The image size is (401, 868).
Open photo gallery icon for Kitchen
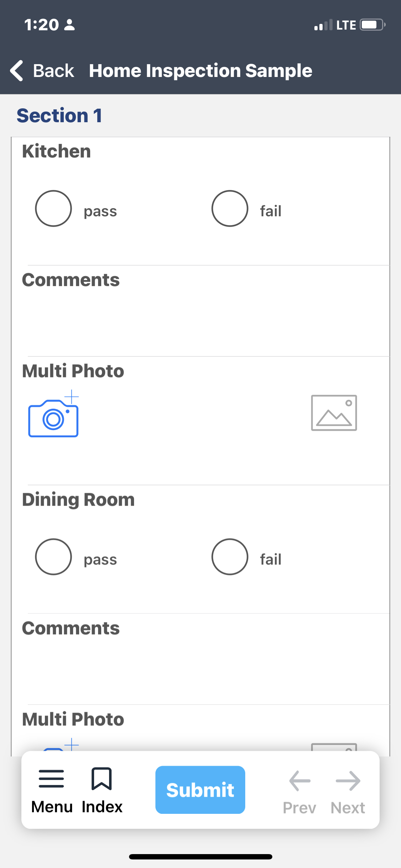click(x=334, y=413)
